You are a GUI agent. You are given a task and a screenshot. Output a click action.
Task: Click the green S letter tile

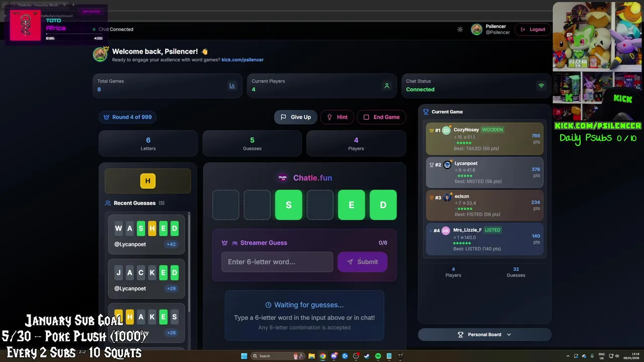pyautogui.click(x=288, y=205)
